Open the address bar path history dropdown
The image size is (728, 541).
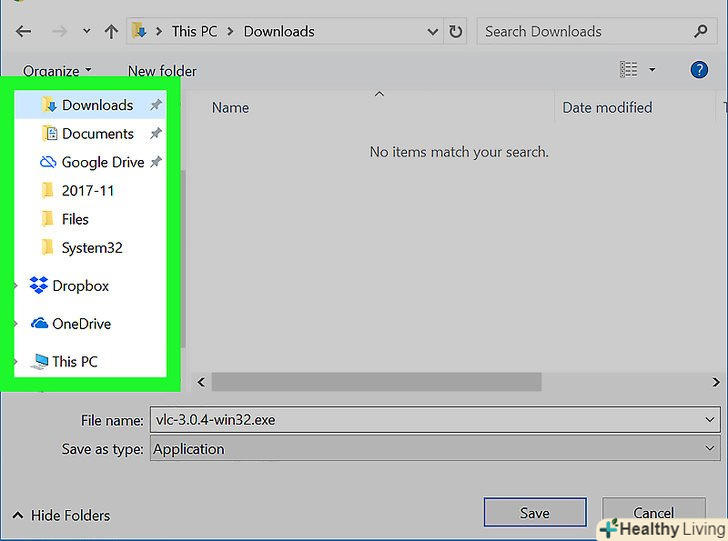433,32
